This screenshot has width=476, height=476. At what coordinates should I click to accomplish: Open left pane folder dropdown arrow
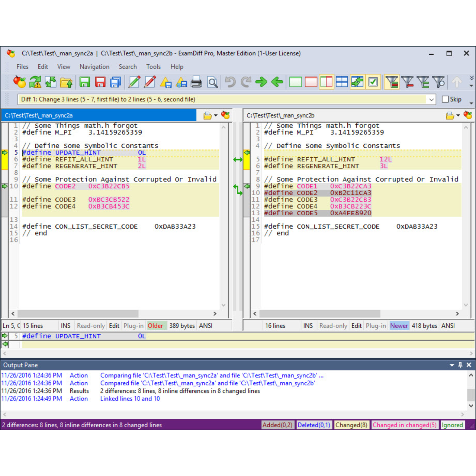point(216,115)
